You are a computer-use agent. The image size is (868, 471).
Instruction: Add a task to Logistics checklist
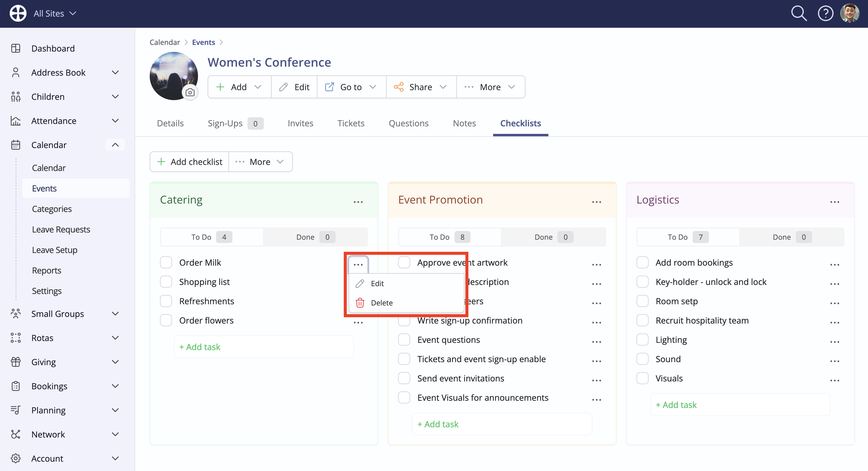(740, 405)
